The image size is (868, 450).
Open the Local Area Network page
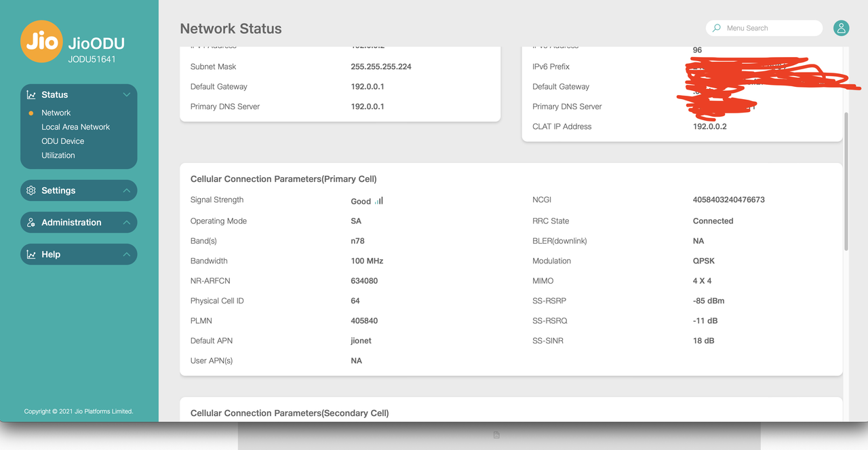[x=76, y=126]
